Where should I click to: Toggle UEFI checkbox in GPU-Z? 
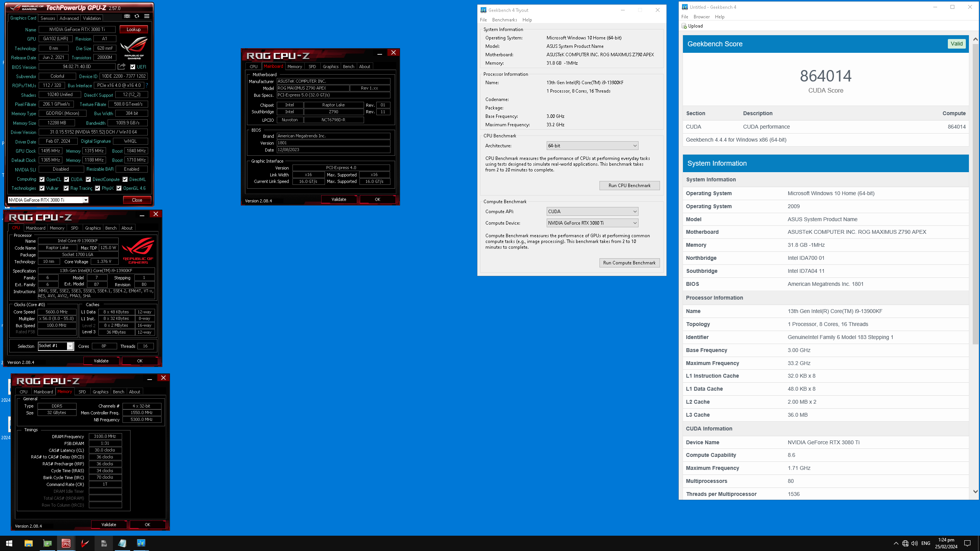point(132,67)
